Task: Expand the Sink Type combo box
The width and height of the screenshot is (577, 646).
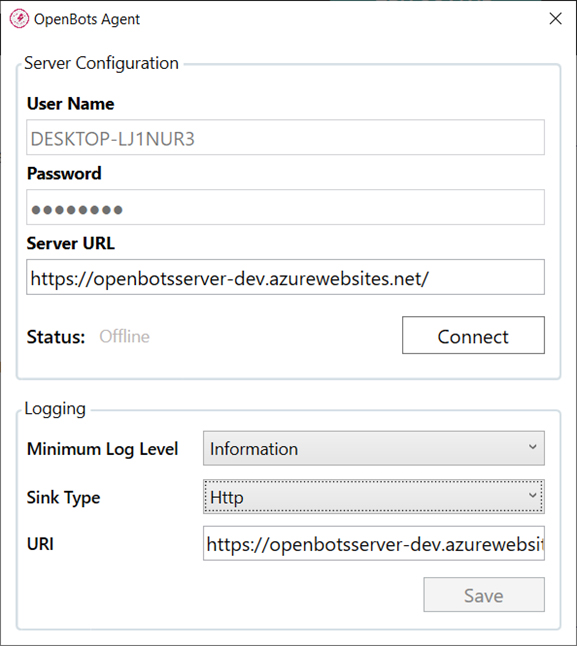Action: (x=374, y=496)
